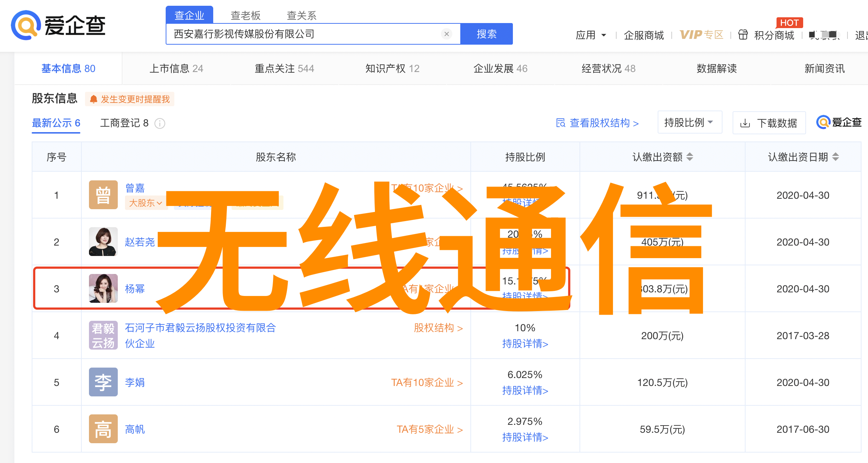
Task: Open the TA有5家企业 link for 高帆
Action: click(430, 429)
